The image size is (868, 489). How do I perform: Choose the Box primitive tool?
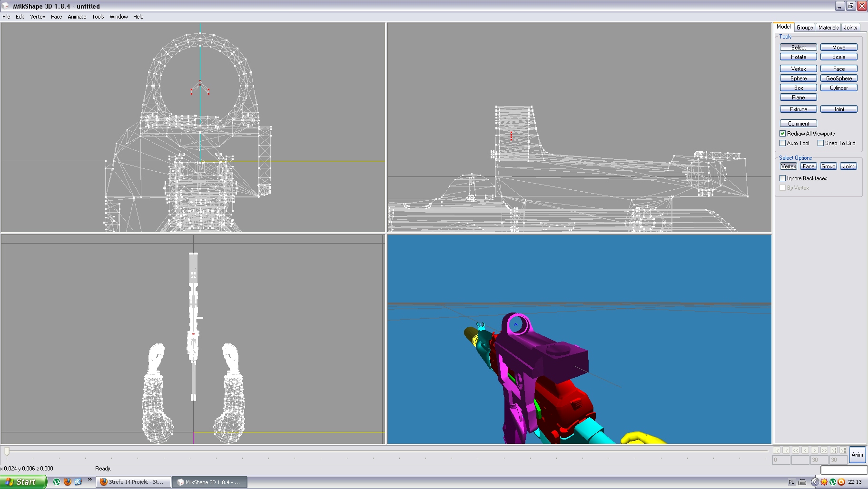pos(799,88)
